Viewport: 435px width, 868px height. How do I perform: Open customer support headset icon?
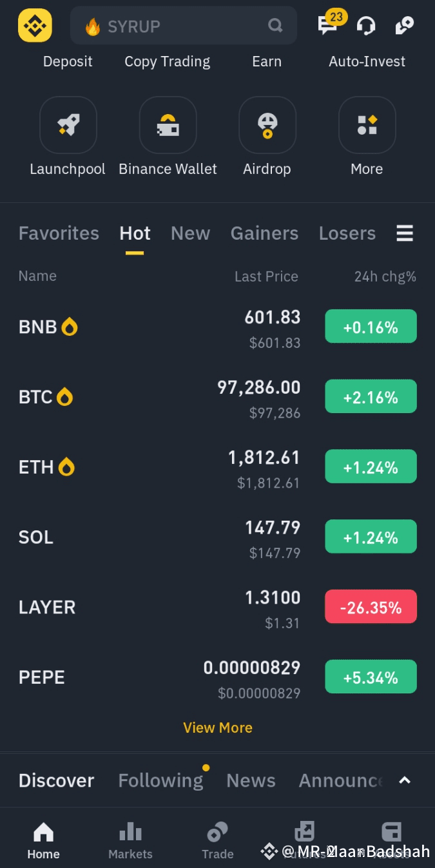click(x=366, y=26)
